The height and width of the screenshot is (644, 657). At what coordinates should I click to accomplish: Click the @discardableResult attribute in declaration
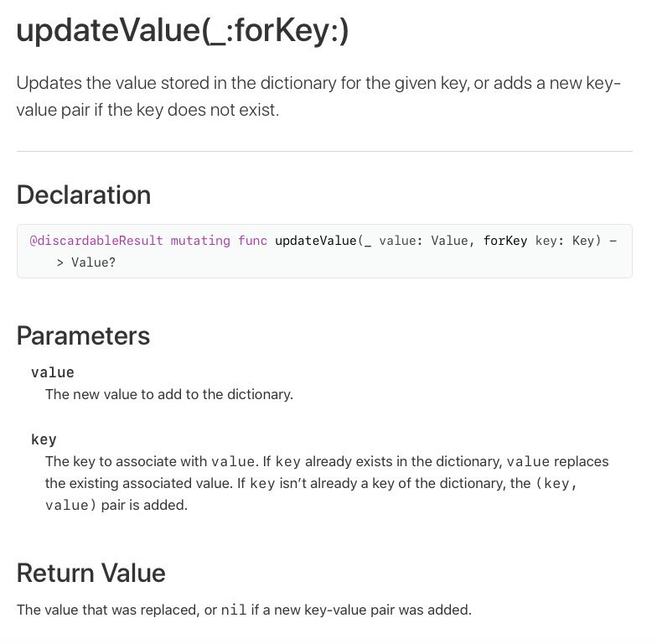[x=96, y=241]
